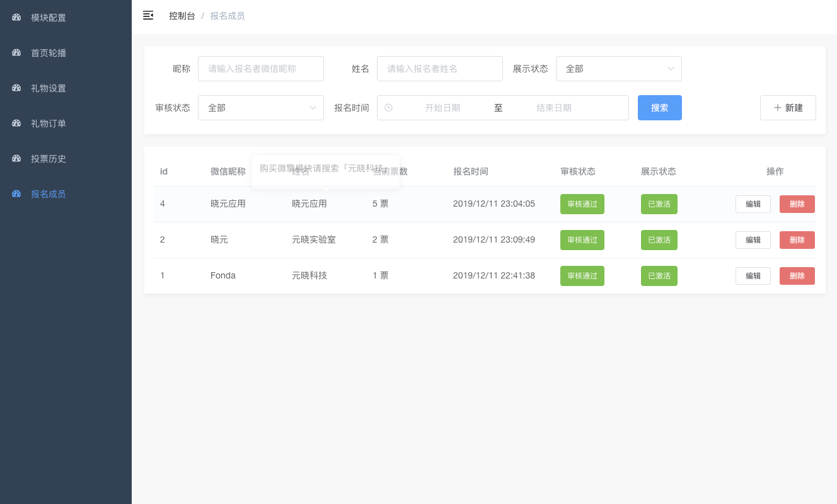This screenshot has height=504, width=837.
Task: Click the dashboard icon beside 模块配置
Action: (16, 18)
